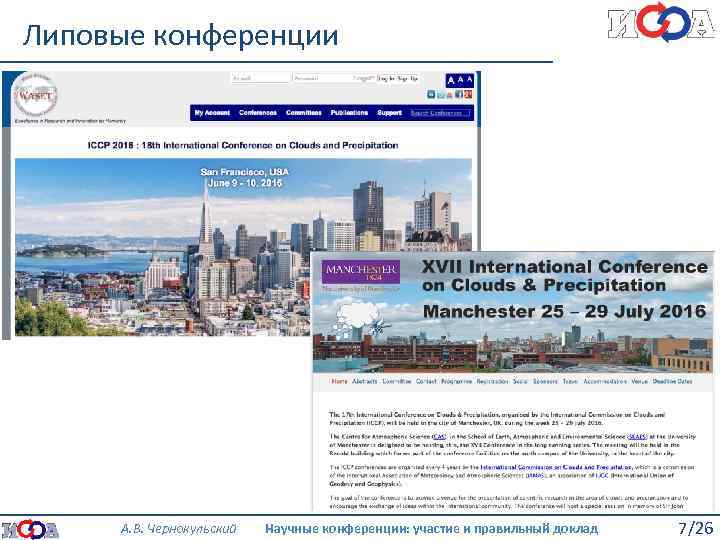Select the medium font size A icon

(461, 80)
